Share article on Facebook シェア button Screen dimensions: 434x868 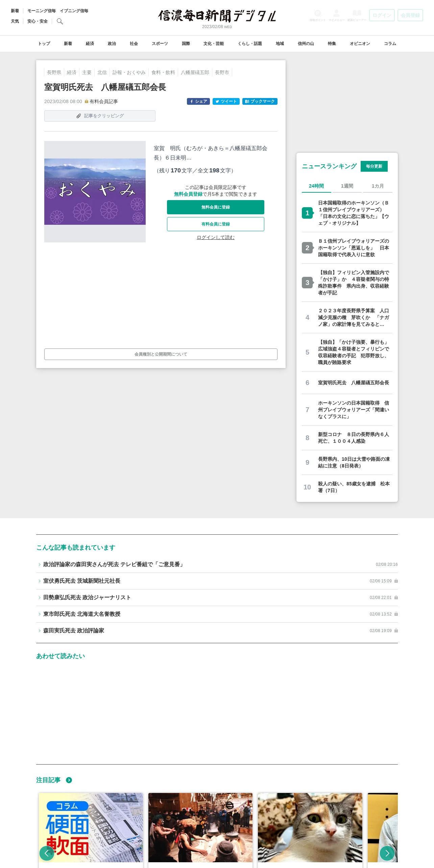[x=198, y=101]
